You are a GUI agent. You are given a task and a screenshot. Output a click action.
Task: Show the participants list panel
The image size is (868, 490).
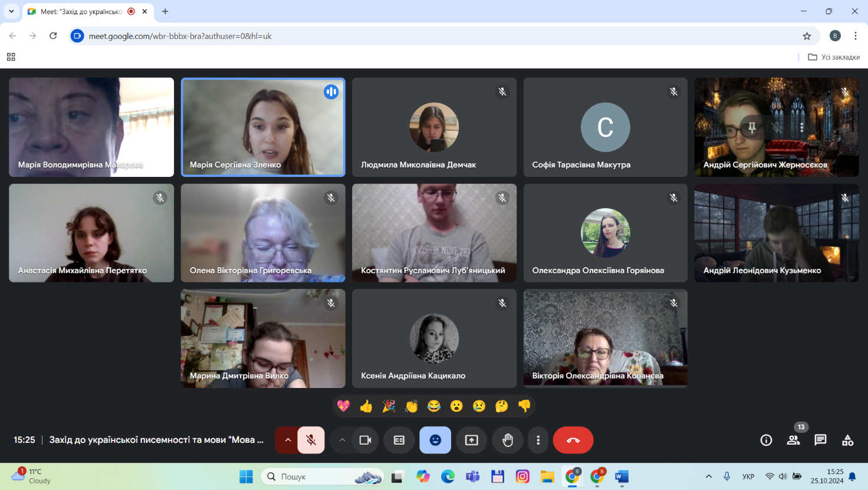pos(793,440)
